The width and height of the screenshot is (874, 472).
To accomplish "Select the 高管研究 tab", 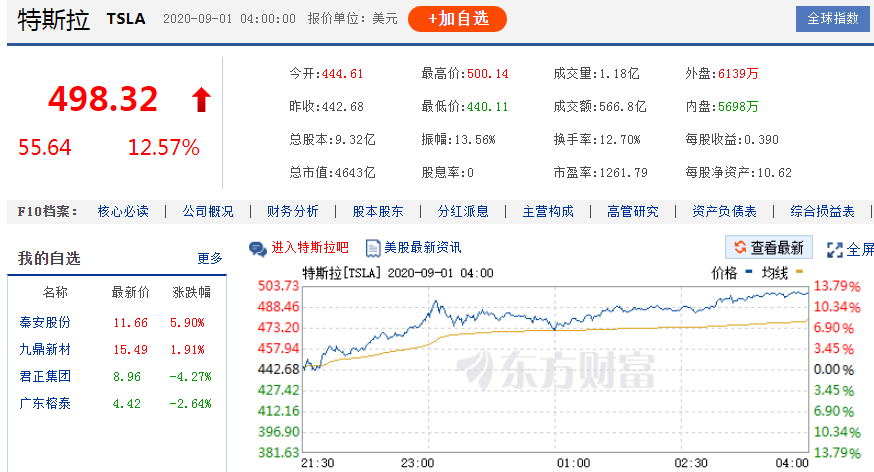I will (x=632, y=211).
